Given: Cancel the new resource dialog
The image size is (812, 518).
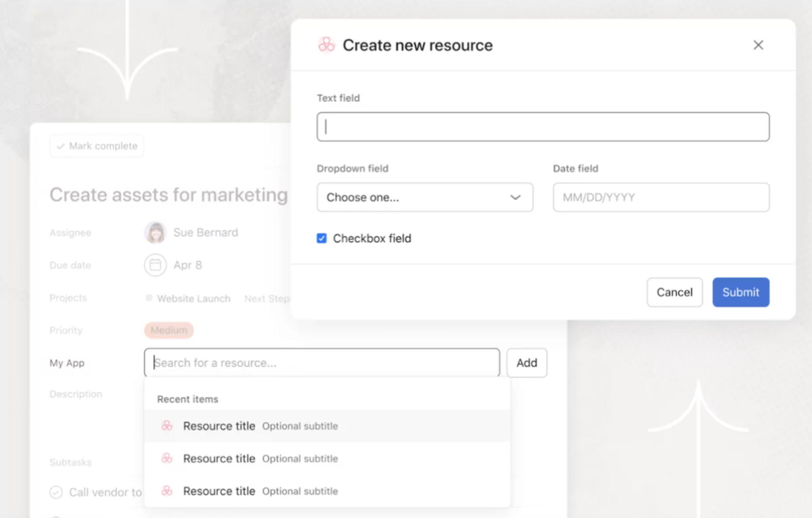Looking at the screenshot, I should (674, 292).
